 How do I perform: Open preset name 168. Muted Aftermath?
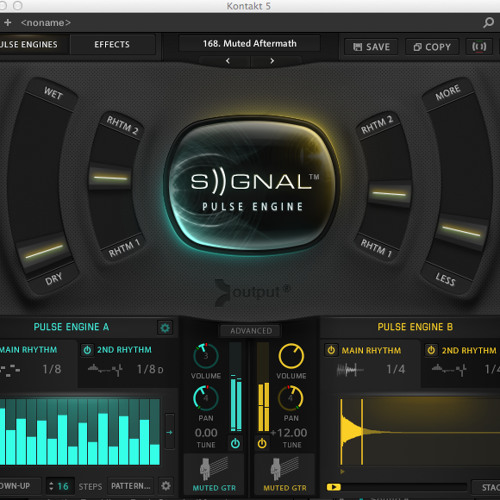(250, 43)
